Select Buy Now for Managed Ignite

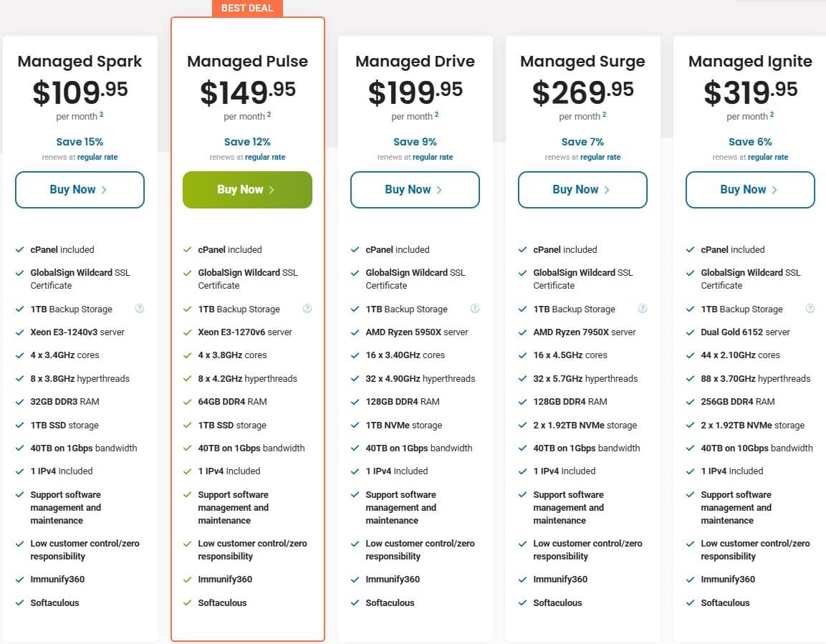(750, 190)
